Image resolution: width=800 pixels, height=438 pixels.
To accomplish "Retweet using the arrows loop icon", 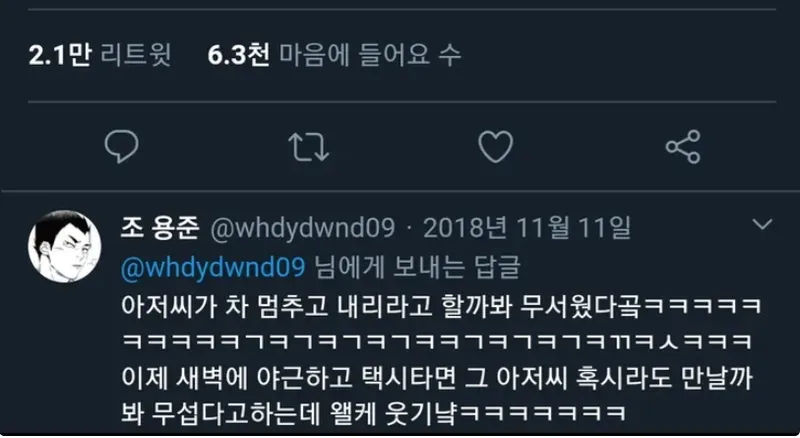I will [x=309, y=147].
